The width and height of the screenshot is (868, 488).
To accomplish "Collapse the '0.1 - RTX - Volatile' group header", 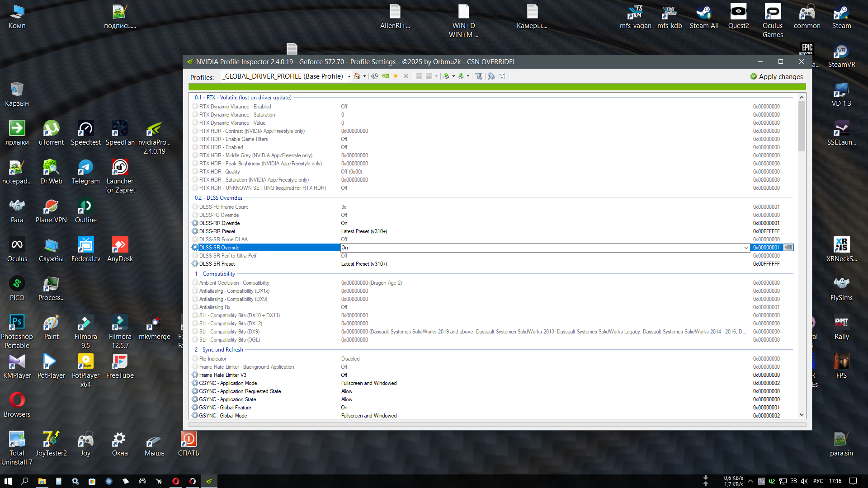I will [x=243, y=98].
